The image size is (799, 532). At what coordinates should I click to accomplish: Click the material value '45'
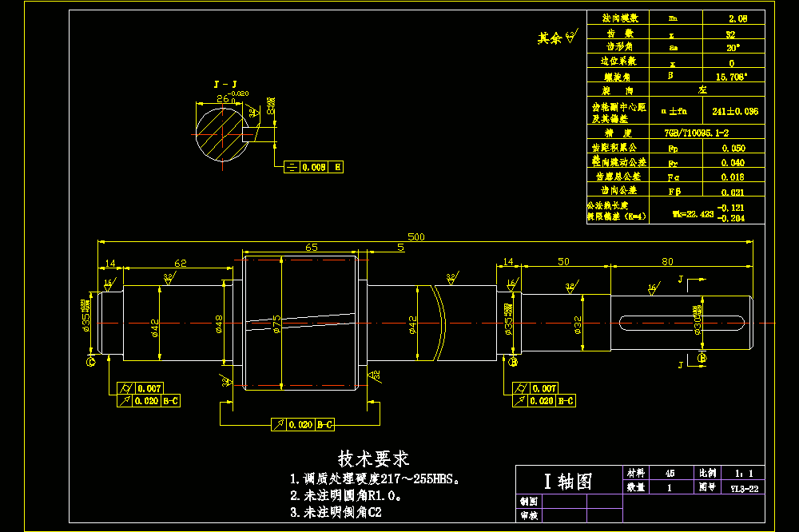(670, 474)
